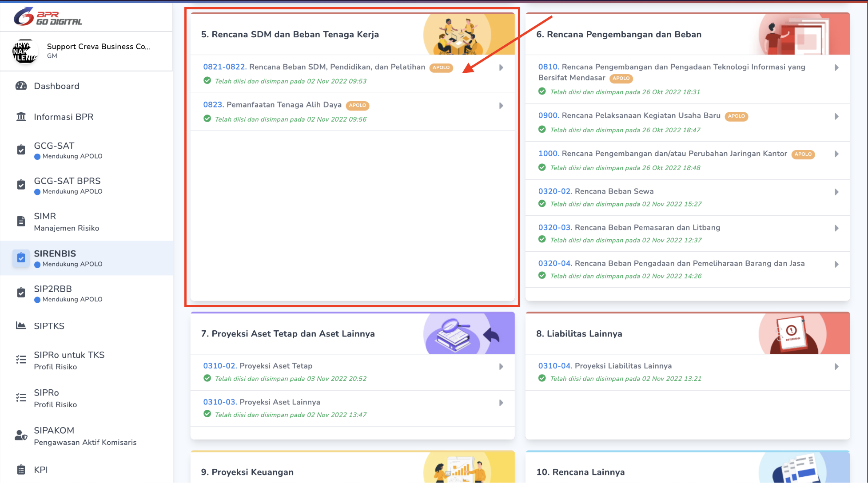The image size is (868, 483).
Task: Click the KPI clipboard icon
Action: tap(21, 470)
